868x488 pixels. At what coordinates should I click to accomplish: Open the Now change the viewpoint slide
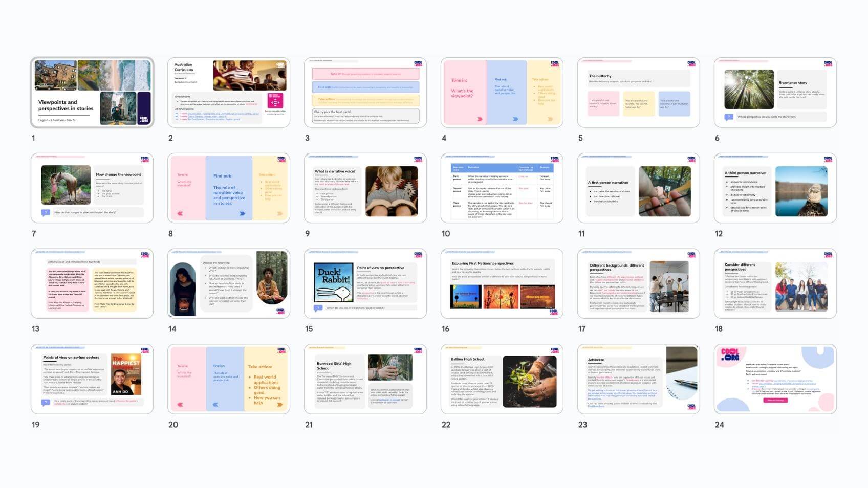(x=92, y=188)
